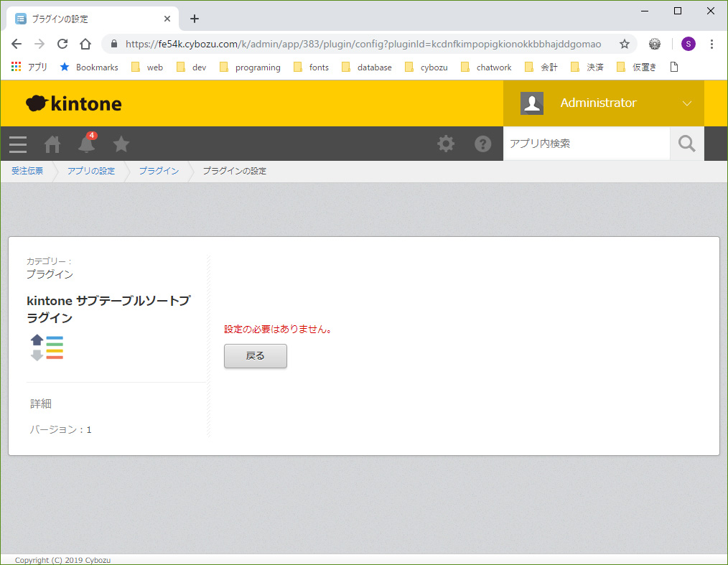Go to プラグイン breadcrumb link
The height and width of the screenshot is (565, 728).
tap(159, 171)
